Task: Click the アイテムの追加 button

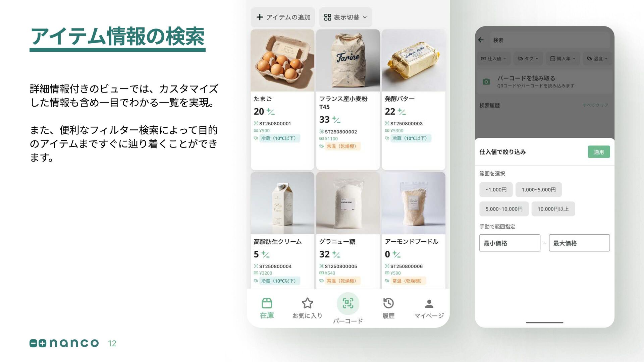Action: pos(283,17)
